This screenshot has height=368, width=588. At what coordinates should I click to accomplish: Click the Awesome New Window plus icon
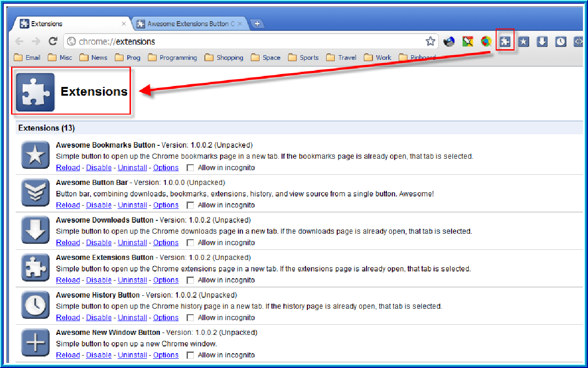(x=35, y=342)
